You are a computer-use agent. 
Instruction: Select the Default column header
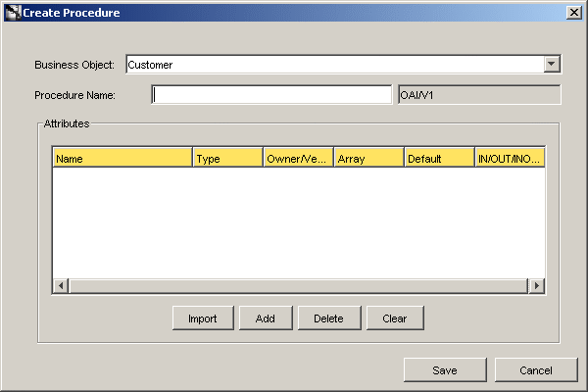[439, 158]
